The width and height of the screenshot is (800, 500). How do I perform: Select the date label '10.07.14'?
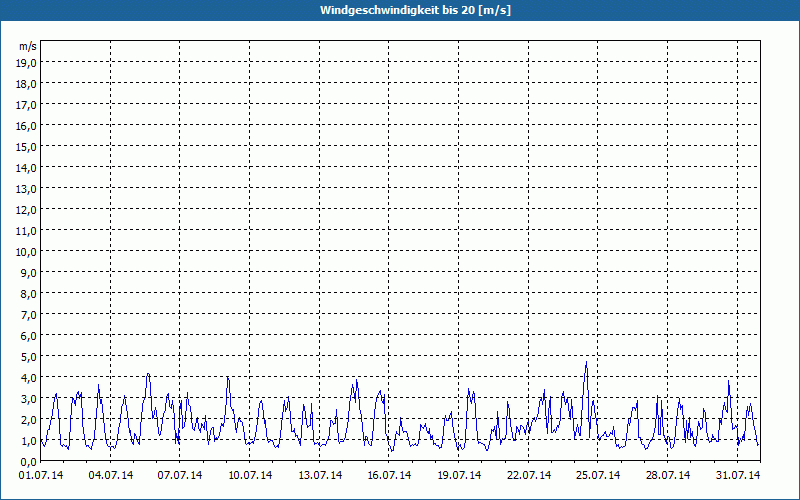(250, 476)
